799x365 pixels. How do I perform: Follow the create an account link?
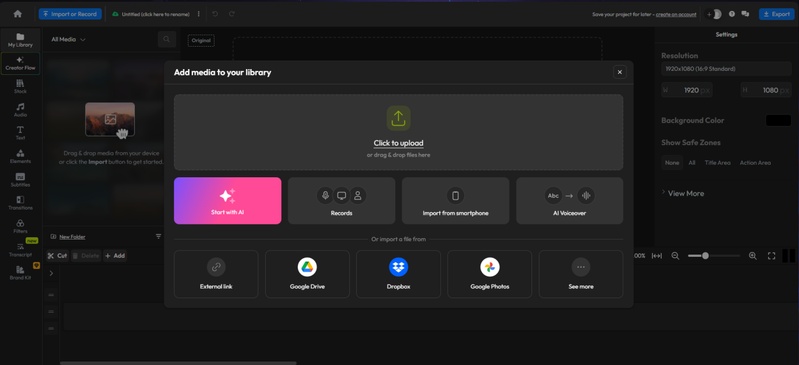(x=676, y=14)
